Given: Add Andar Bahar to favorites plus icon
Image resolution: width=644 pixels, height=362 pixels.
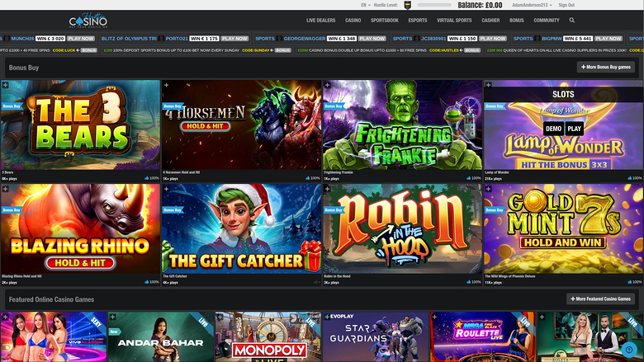Looking at the screenshot, I should point(112,317).
